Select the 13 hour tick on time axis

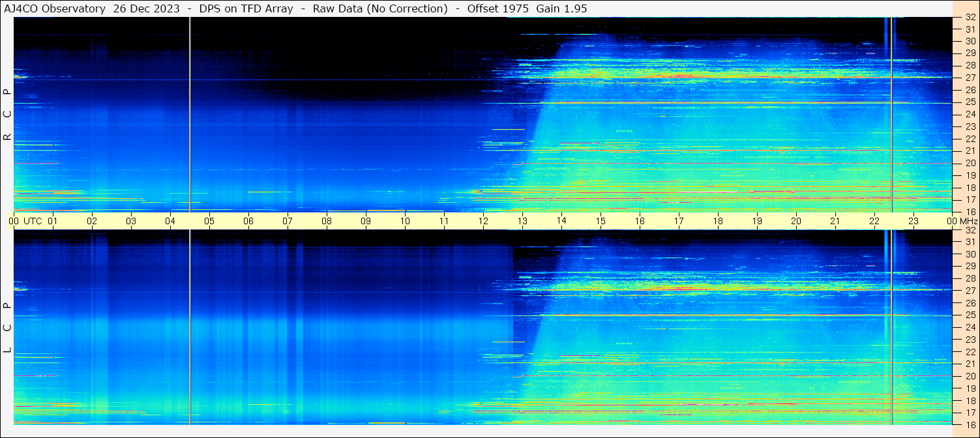[x=522, y=221]
